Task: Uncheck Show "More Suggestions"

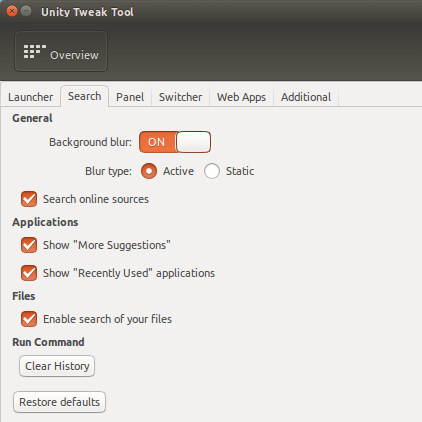Action: pyautogui.click(x=29, y=245)
